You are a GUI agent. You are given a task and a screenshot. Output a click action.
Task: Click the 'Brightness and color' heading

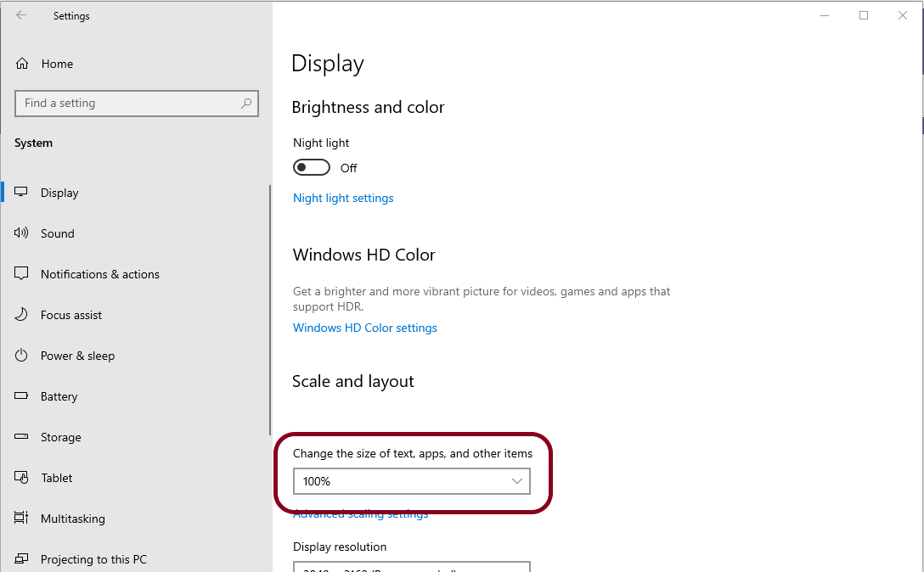[x=368, y=107]
